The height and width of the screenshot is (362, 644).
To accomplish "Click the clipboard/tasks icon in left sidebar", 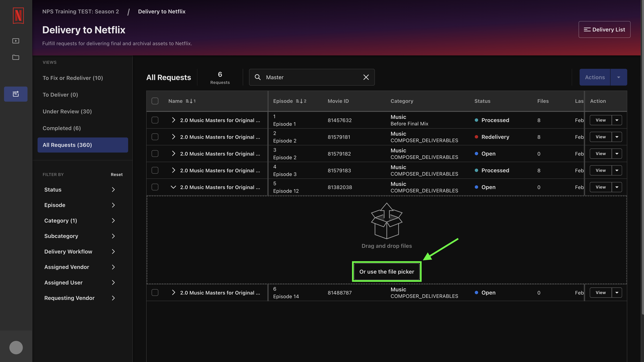I will coord(15,94).
